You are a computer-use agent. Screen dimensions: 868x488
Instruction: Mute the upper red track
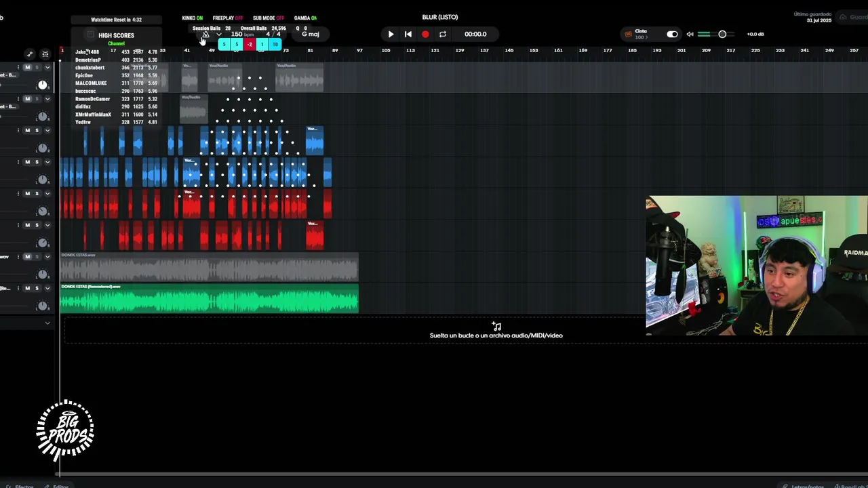pos(27,193)
